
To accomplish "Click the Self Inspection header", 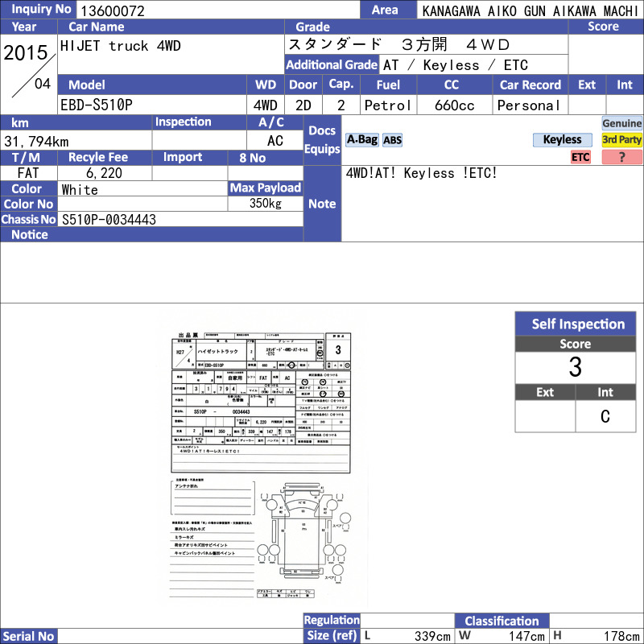I will 576,324.
